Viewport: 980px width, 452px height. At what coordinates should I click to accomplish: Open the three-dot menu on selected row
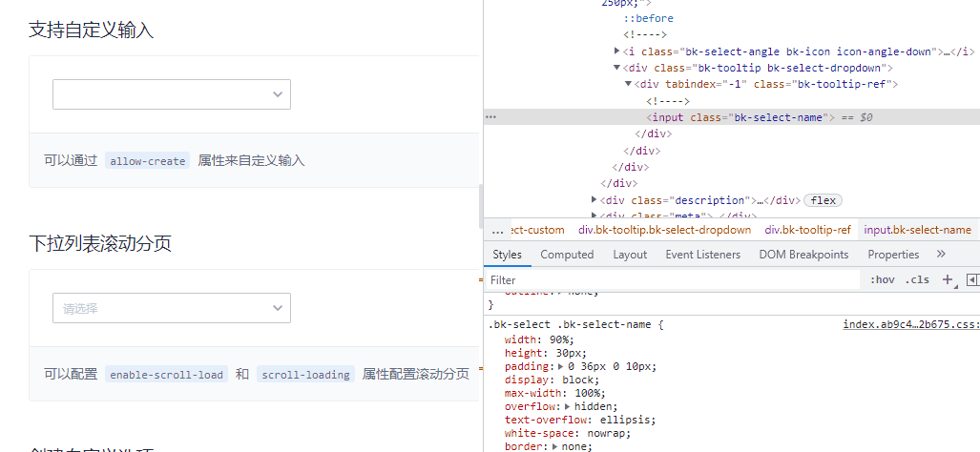click(490, 116)
